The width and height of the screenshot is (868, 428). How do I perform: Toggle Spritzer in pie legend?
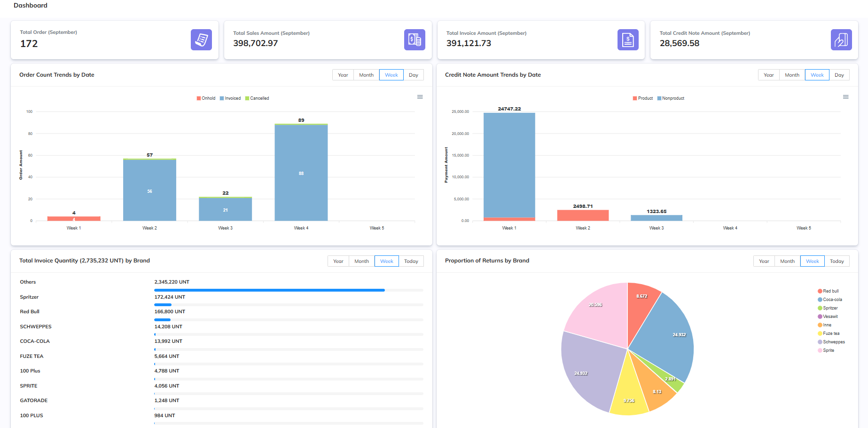point(828,308)
